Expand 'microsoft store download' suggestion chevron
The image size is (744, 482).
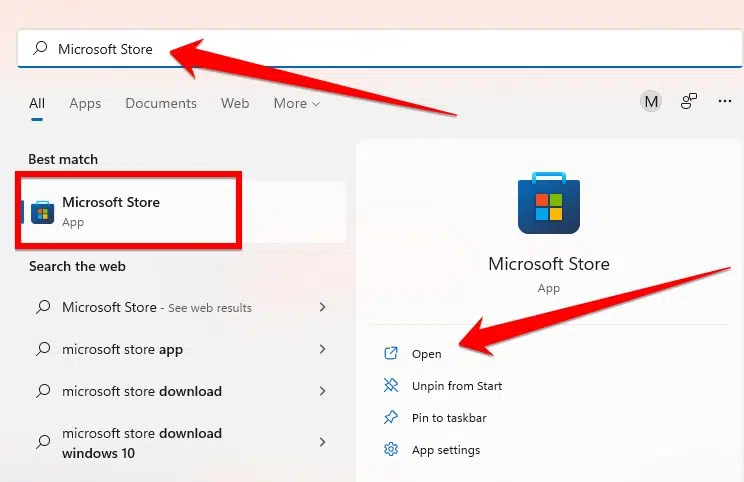pyautogui.click(x=323, y=391)
